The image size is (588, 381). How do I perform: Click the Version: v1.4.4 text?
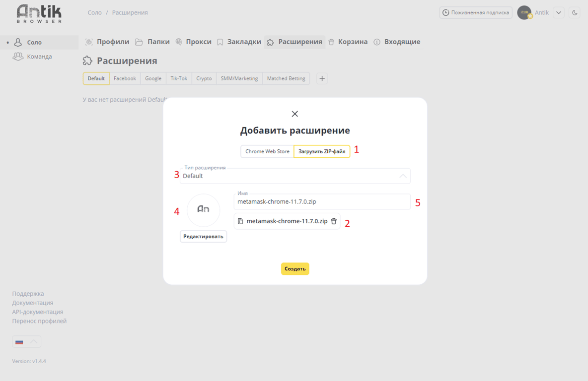click(29, 361)
